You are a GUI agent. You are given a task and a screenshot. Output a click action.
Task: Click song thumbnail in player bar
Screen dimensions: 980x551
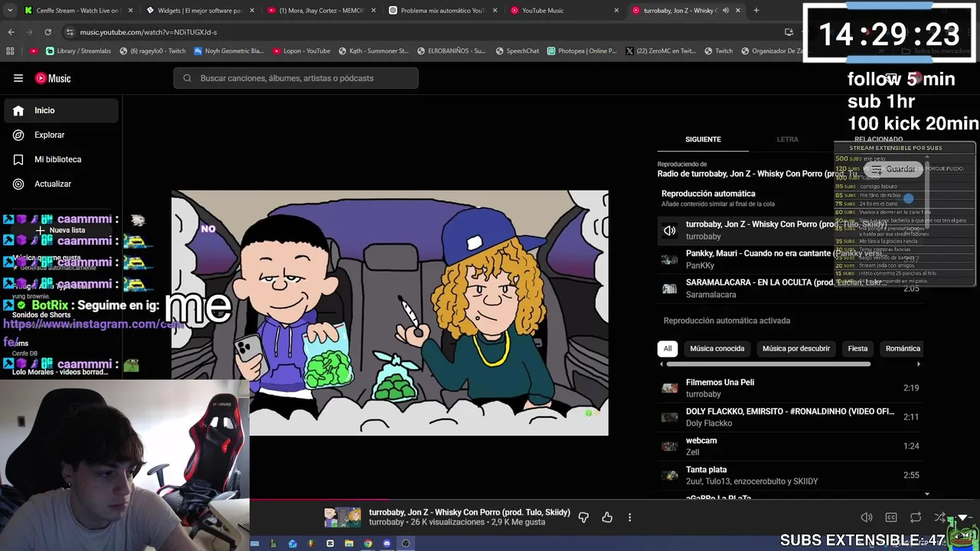pos(342,517)
